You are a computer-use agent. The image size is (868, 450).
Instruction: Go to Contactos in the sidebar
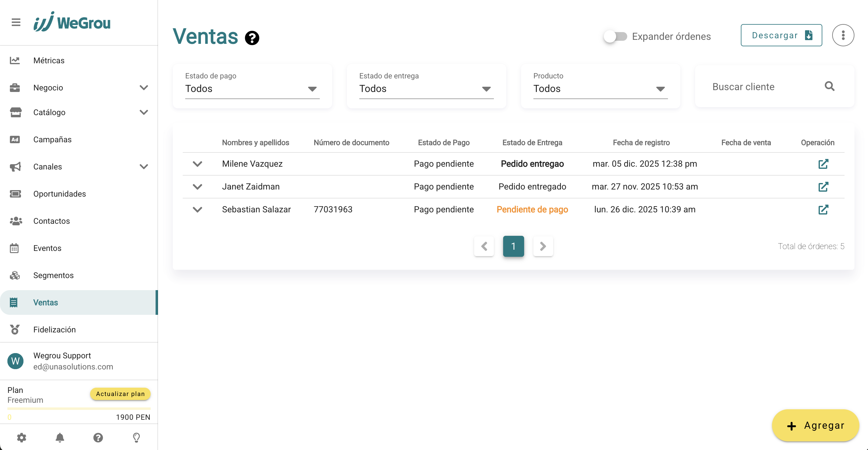pyautogui.click(x=52, y=221)
